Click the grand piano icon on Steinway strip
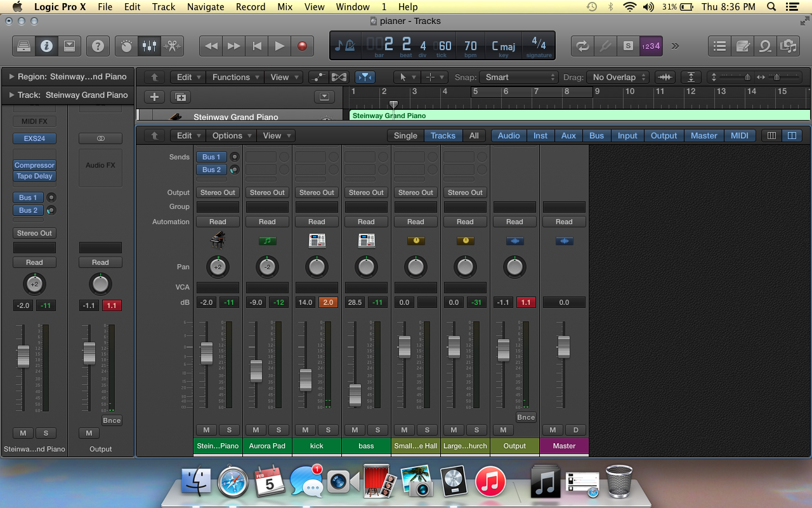This screenshot has width=812, height=508. [218, 241]
